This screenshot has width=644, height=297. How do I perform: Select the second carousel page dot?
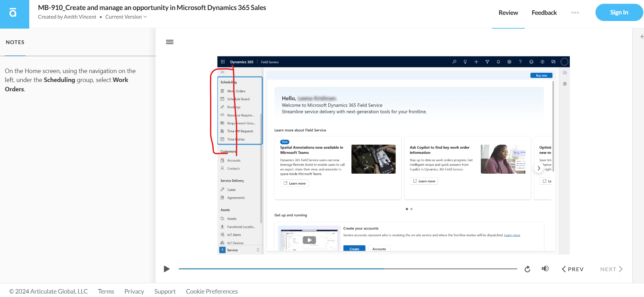tap(412, 209)
